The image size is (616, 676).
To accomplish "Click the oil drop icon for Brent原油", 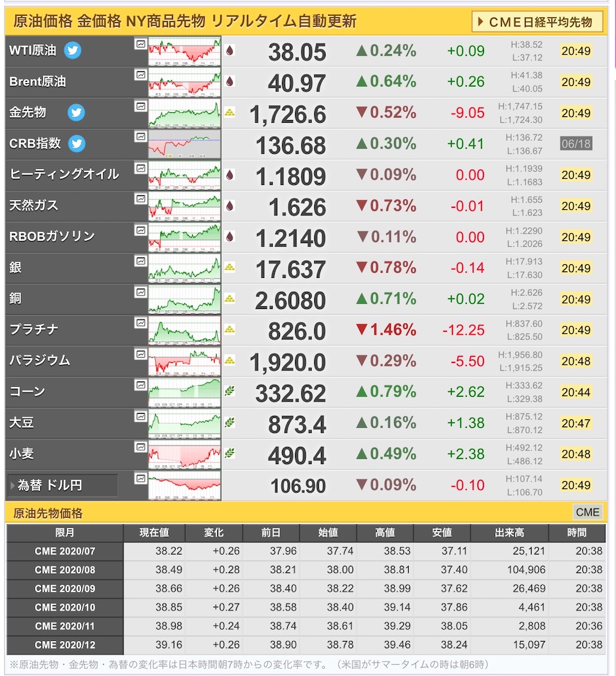I will (x=230, y=81).
